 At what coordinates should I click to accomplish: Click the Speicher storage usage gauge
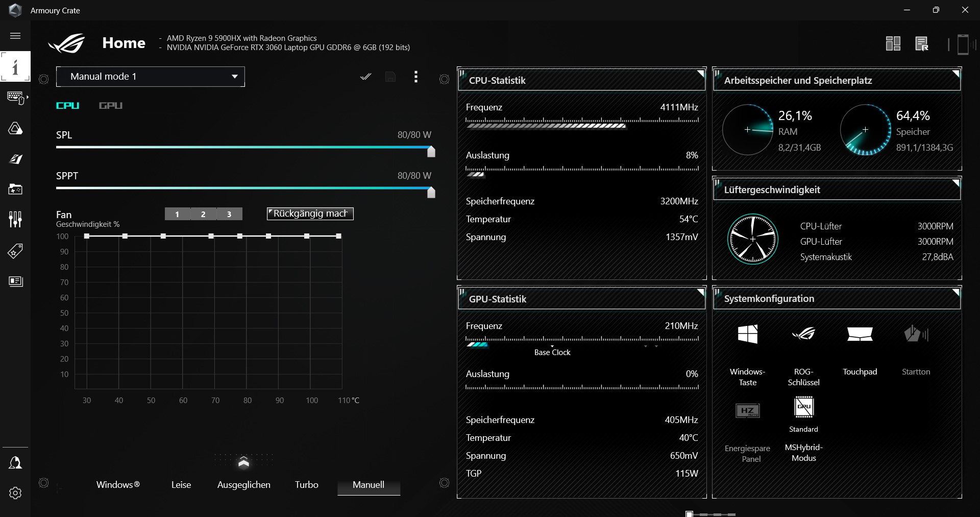pos(866,130)
